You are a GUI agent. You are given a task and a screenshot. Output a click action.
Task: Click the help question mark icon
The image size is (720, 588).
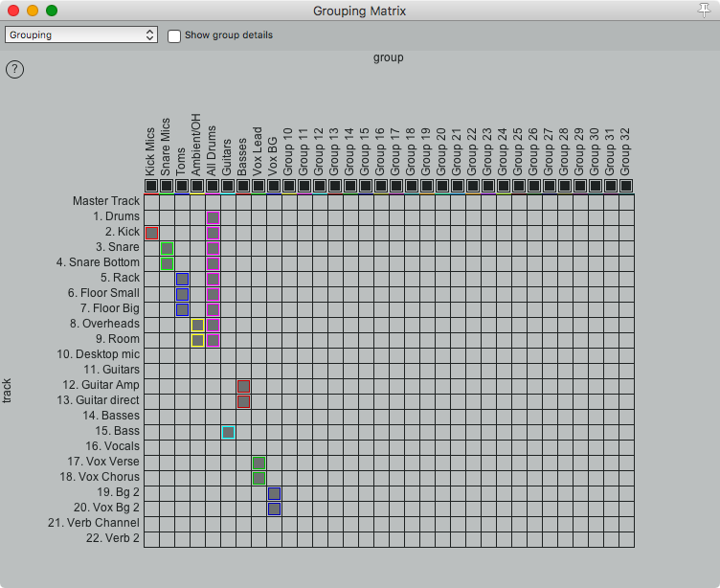(x=14, y=69)
